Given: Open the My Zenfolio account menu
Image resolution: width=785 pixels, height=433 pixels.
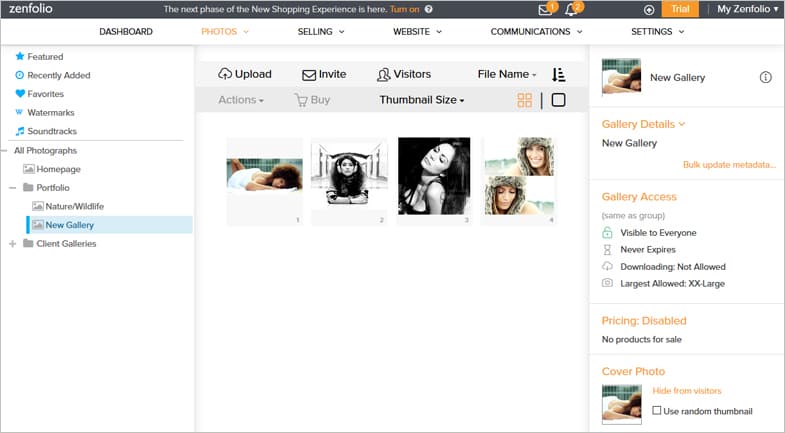Looking at the screenshot, I should tap(747, 9).
